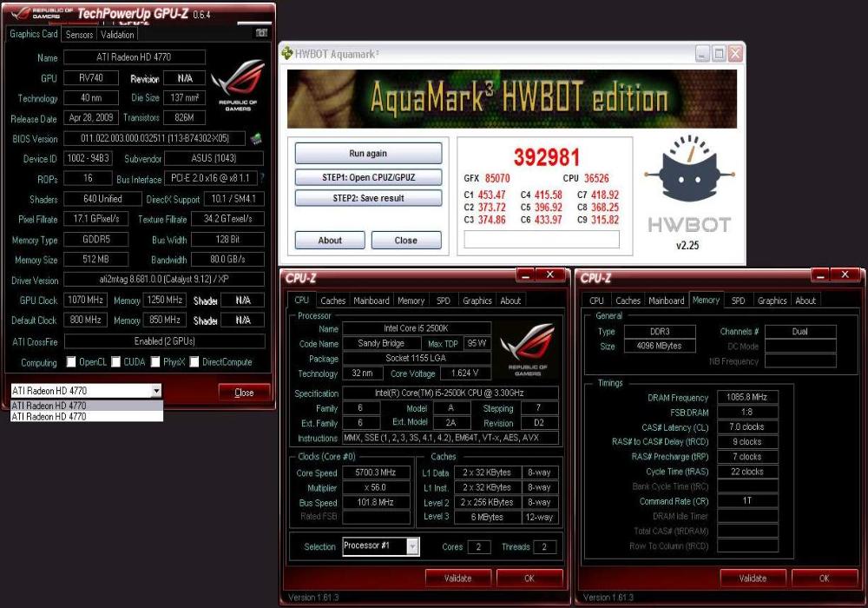Image resolution: width=868 pixels, height=608 pixels.
Task: Open Caches tab in right CPU-Z window
Action: pyautogui.click(x=628, y=301)
